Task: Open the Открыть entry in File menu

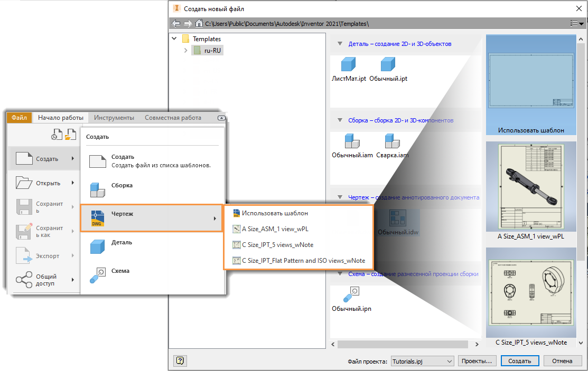Action: click(x=44, y=183)
